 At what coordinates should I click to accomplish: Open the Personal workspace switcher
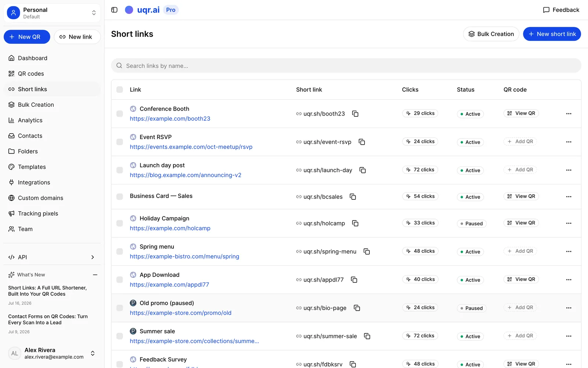click(52, 13)
